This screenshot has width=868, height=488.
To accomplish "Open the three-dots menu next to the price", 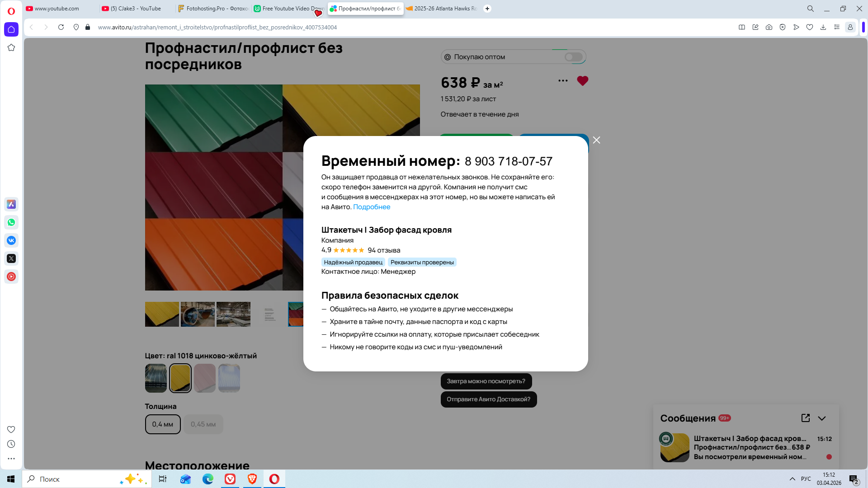I will pos(562,81).
